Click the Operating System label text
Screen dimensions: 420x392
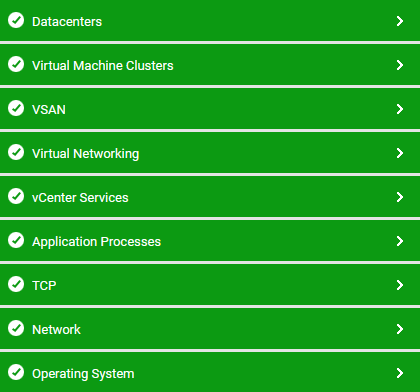point(83,374)
